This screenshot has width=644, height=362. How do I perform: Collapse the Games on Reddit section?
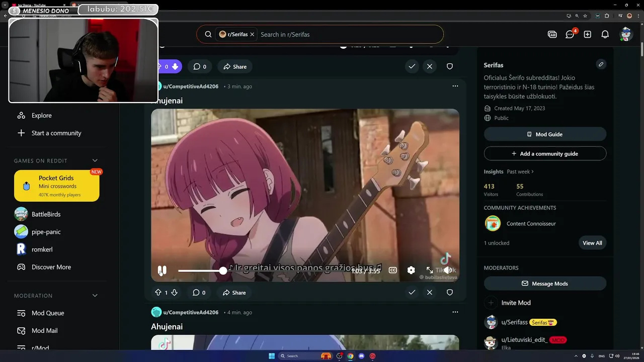pyautogui.click(x=95, y=160)
